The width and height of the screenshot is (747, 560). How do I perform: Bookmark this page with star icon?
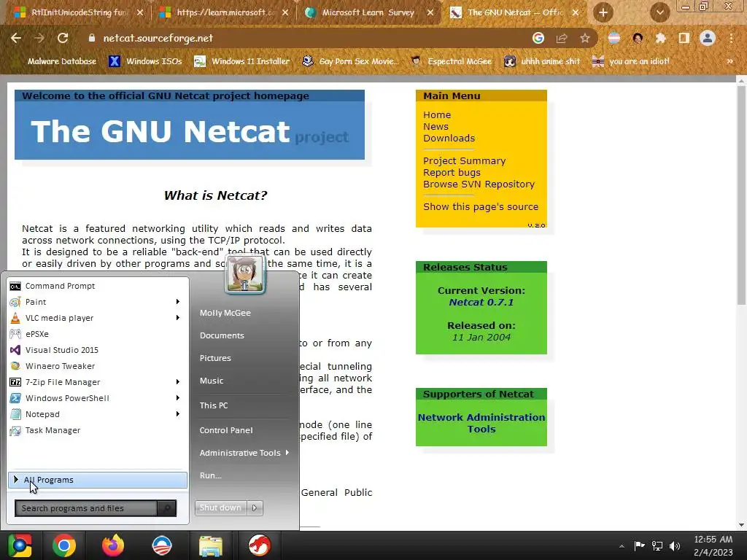click(x=585, y=38)
